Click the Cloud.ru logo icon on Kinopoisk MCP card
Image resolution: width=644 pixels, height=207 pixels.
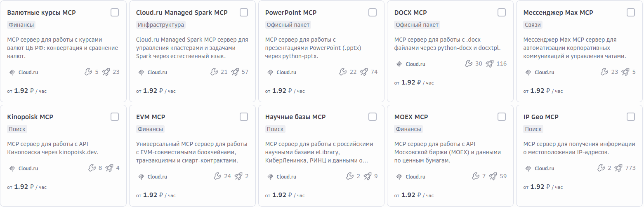point(12,168)
